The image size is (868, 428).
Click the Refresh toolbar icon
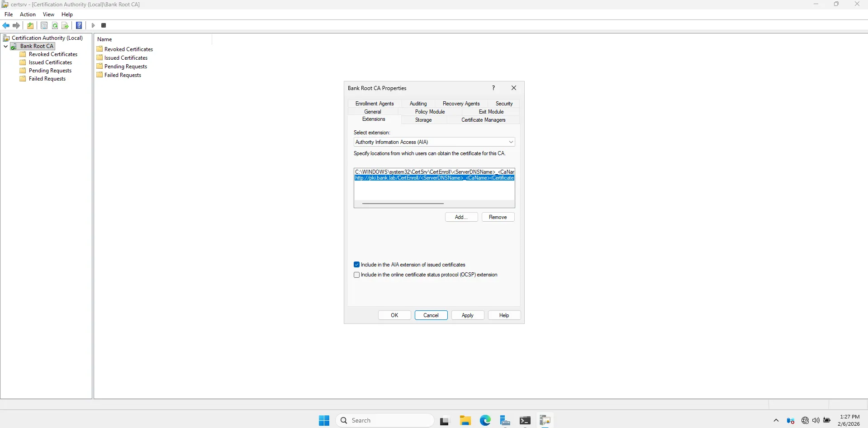coord(55,25)
